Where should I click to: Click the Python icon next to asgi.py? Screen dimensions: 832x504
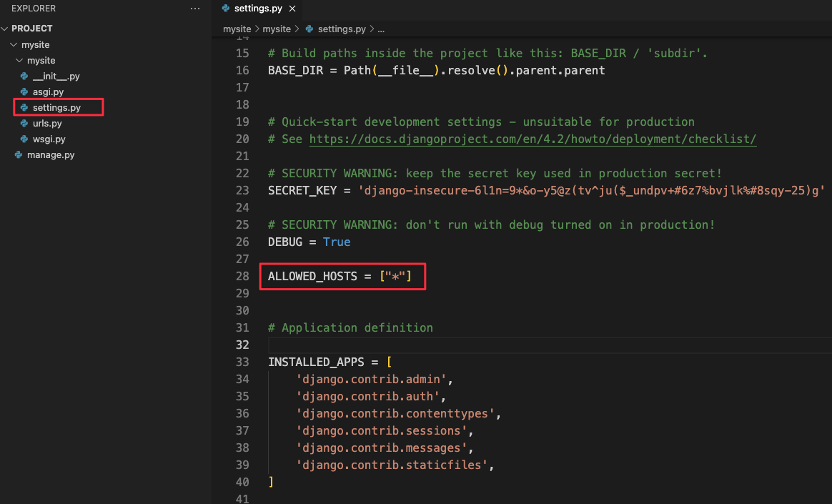tap(24, 92)
